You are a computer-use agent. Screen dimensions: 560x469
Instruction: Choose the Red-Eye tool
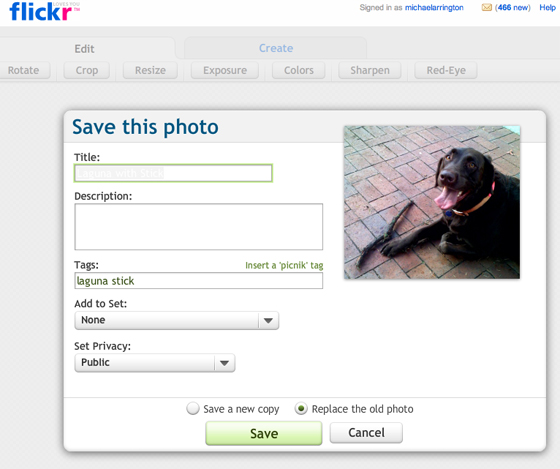446,70
